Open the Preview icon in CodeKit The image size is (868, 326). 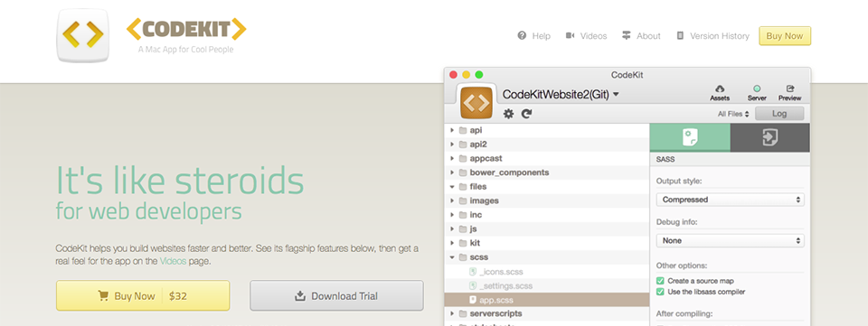(x=790, y=88)
